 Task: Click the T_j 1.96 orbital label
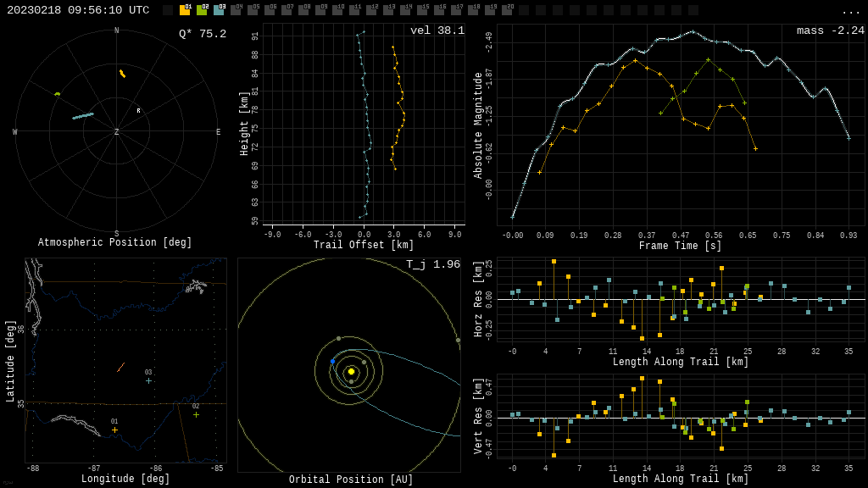point(432,265)
